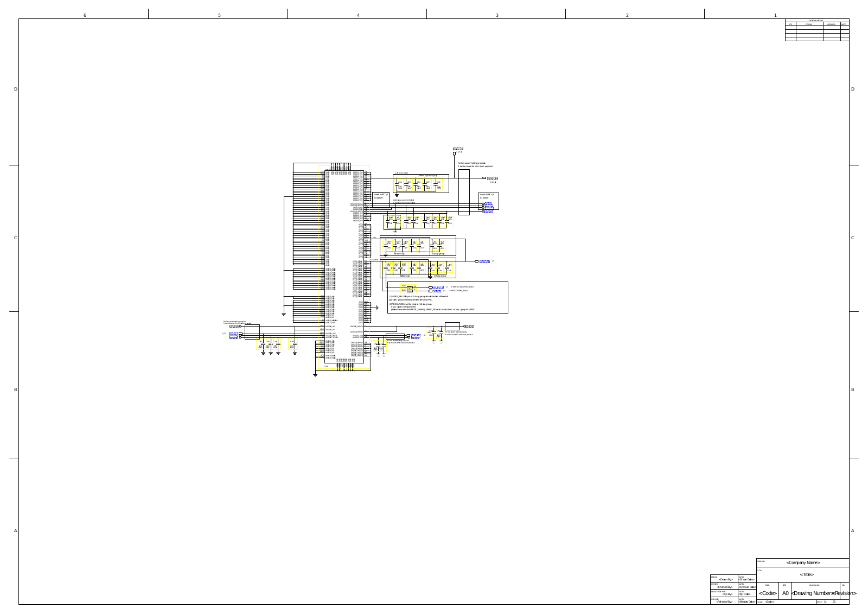Click the <Company Name> title block field
Screen dimensions: 868x614
[x=803, y=563]
